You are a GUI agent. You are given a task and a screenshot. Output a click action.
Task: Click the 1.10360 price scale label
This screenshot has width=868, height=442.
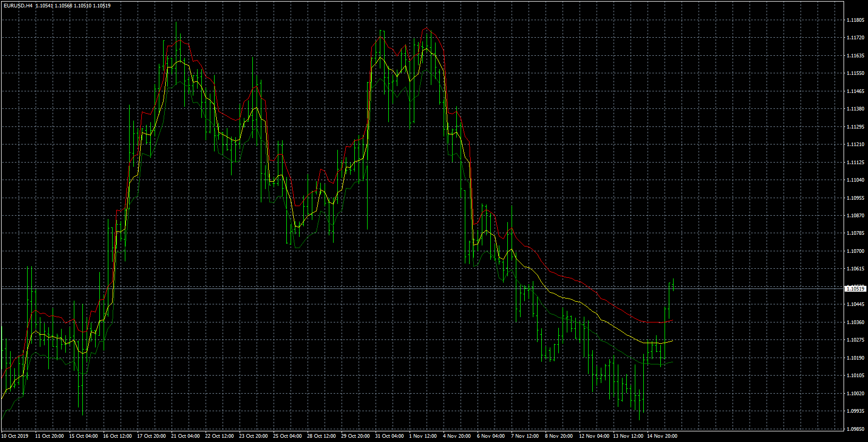pyautogui.click(x=855, y=322)
